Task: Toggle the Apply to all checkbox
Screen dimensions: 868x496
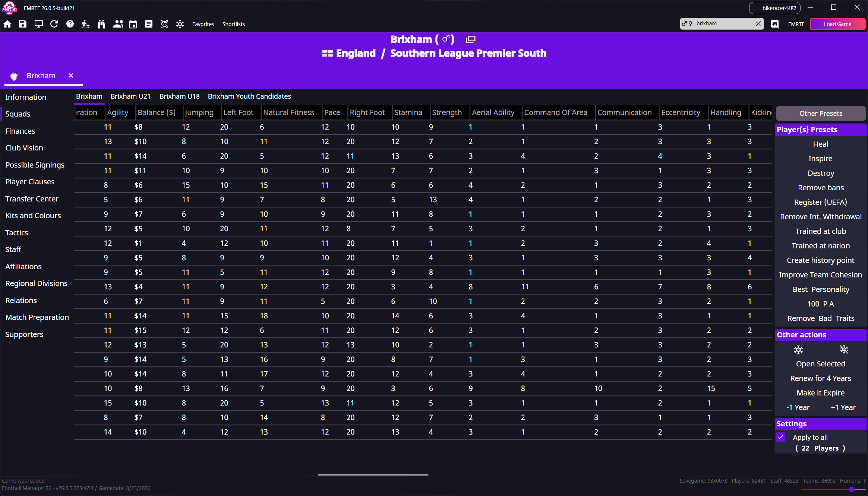Action: pos(781,437)
